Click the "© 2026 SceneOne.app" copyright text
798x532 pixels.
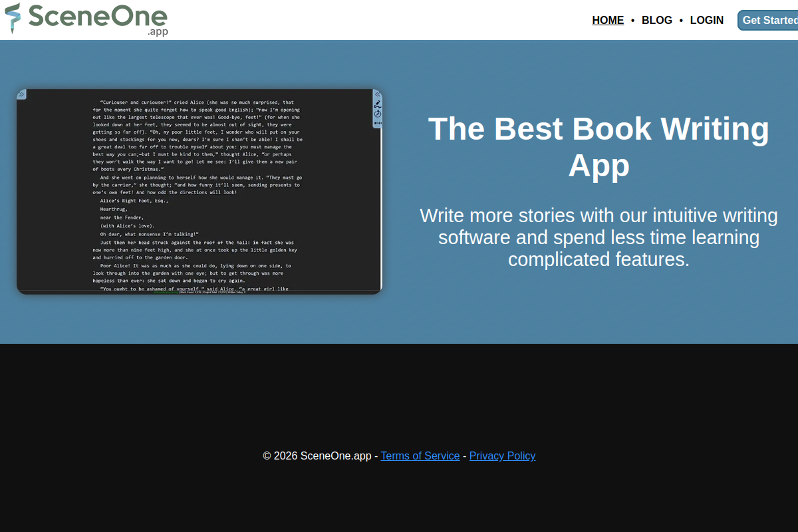(317, 456)
